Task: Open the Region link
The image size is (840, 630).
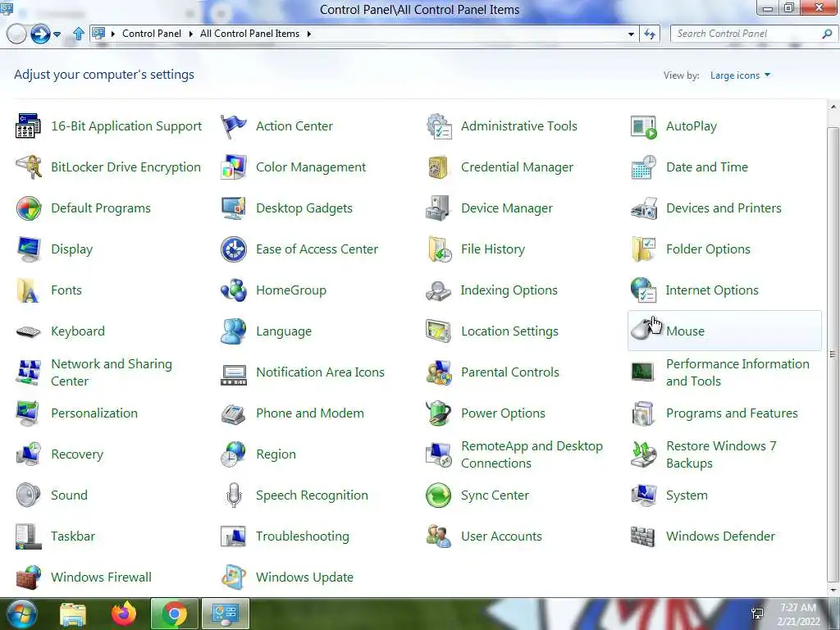Action: [276, 454]
